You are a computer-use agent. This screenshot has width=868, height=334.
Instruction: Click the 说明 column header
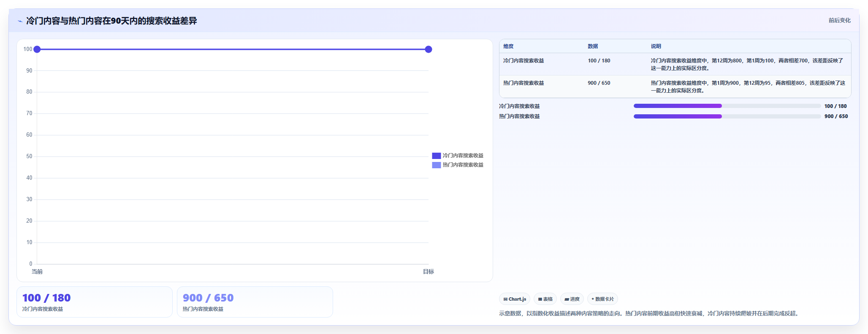click(656, 46)
